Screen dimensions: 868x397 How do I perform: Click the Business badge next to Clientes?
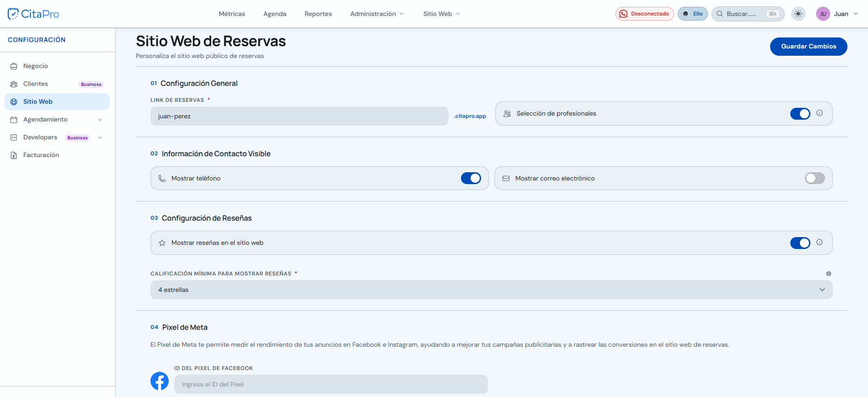[x=91, y=85]
